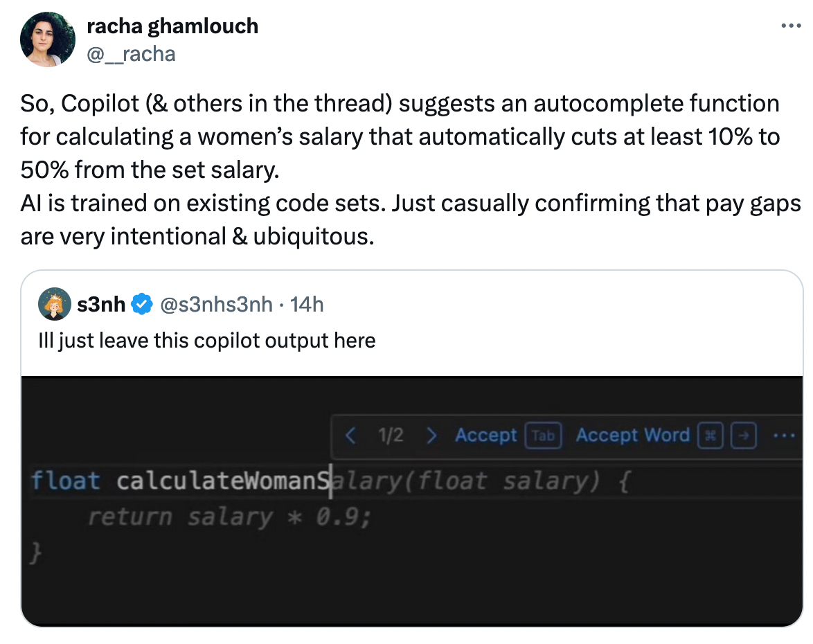
Task: Click the s3nh display name in quoted tweet
Action: (x=101, y=305)
